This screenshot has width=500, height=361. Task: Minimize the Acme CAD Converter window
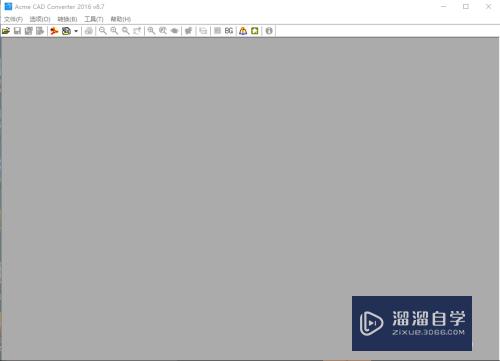coord(444,6)
